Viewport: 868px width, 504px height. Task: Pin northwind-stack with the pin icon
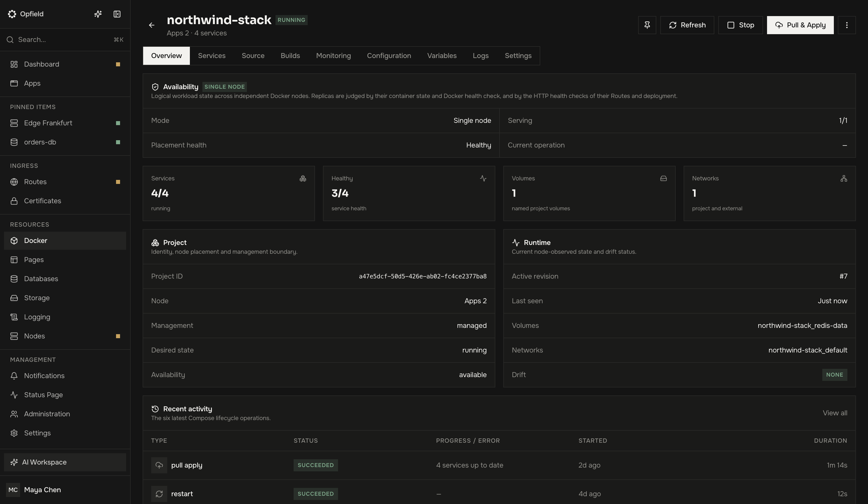pos(647,25)
